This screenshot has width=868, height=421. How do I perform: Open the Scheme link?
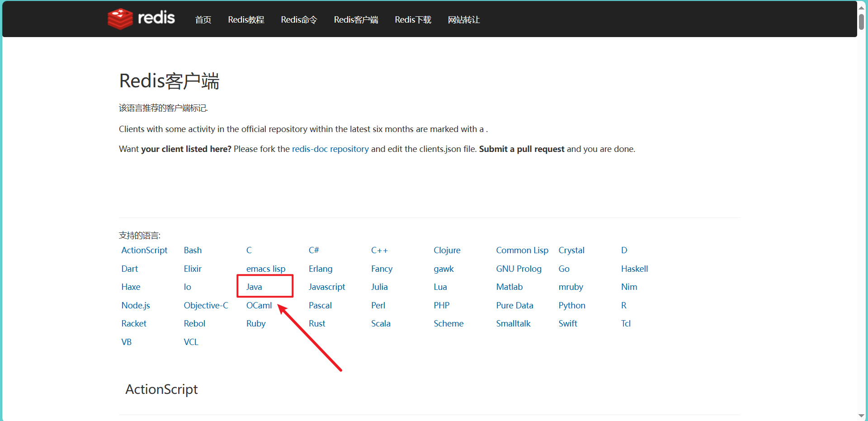click(448, 324)
